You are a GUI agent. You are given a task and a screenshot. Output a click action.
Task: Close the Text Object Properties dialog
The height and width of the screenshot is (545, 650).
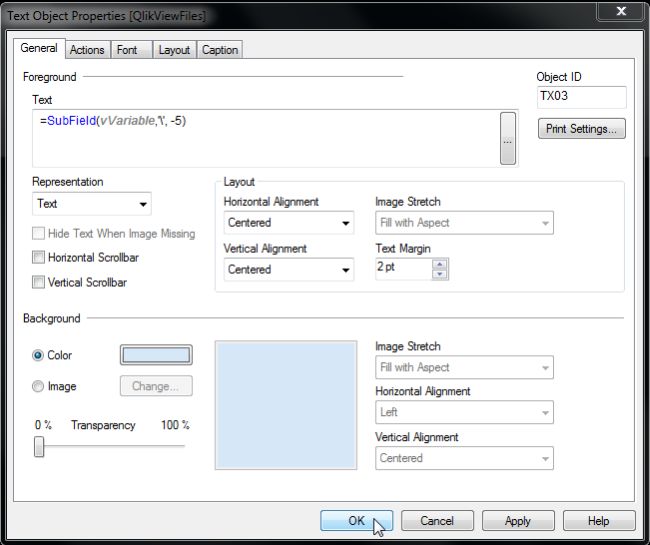pos(621,11)
